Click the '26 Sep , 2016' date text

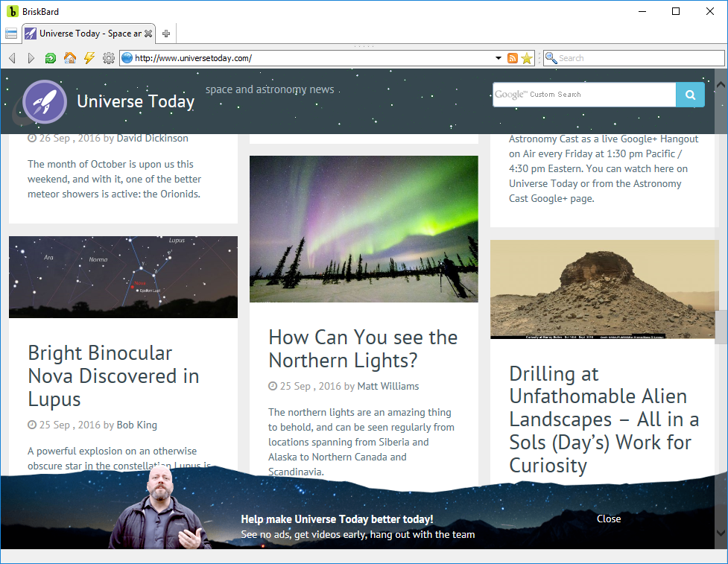coord(69,139)
